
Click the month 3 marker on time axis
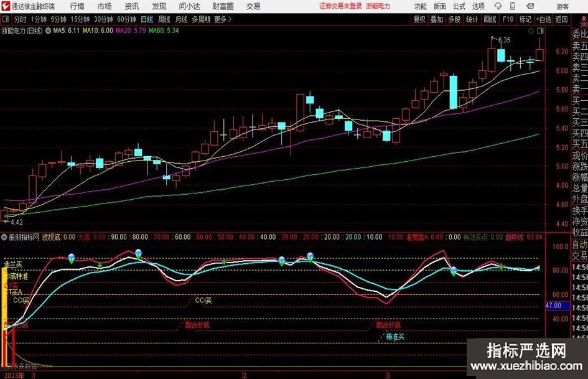click(388, 375)
